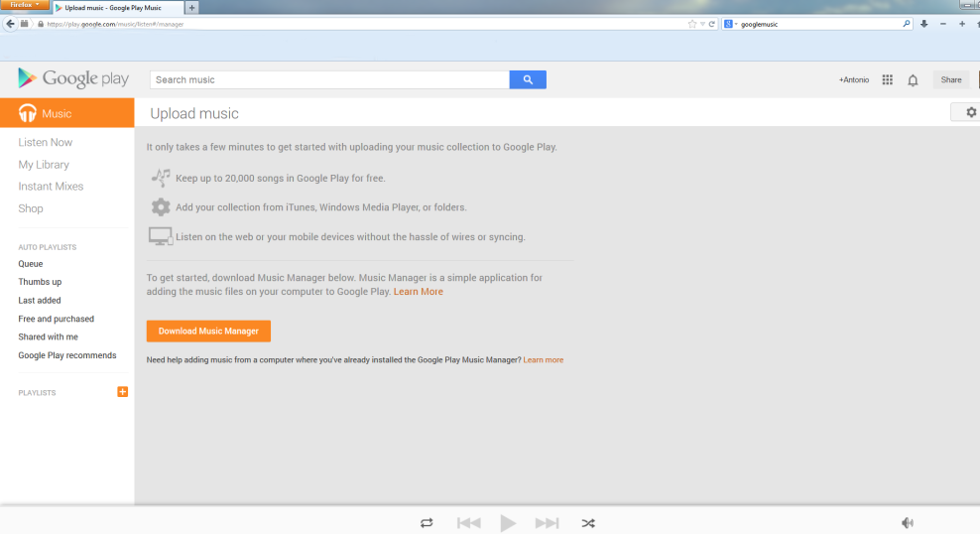Open the Google apps grid icon
The width and height of the screenshot is (980, 534).
coord(887,80)
